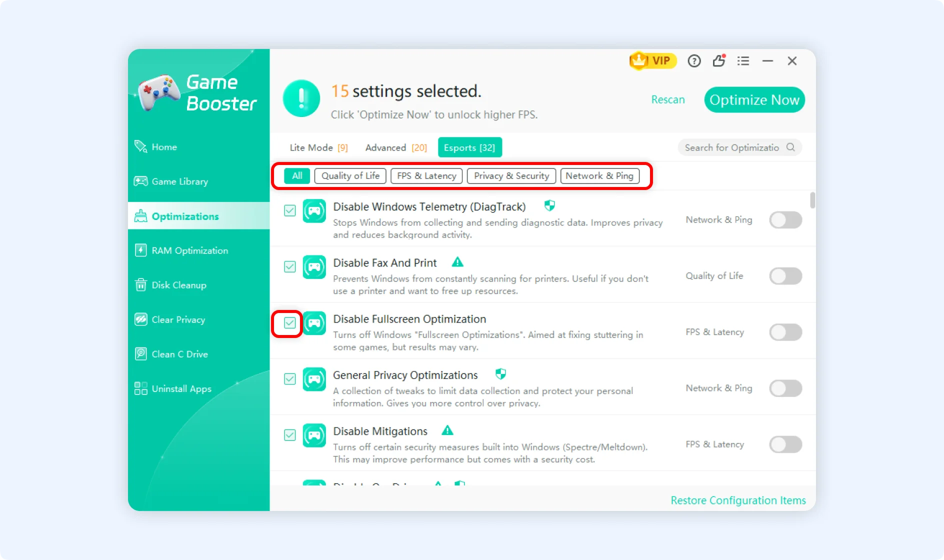Click the Game Booster controller logo

(158, 92)
